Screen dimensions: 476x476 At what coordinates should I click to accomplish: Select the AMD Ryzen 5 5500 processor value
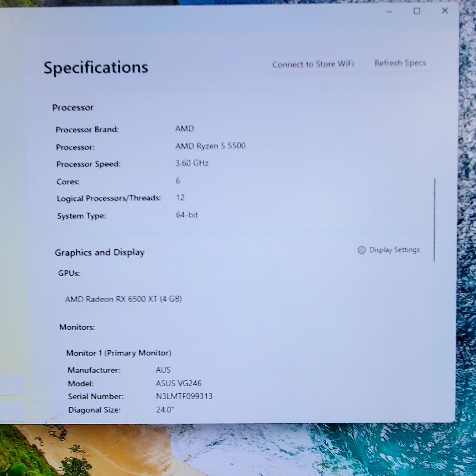point(210,146)
